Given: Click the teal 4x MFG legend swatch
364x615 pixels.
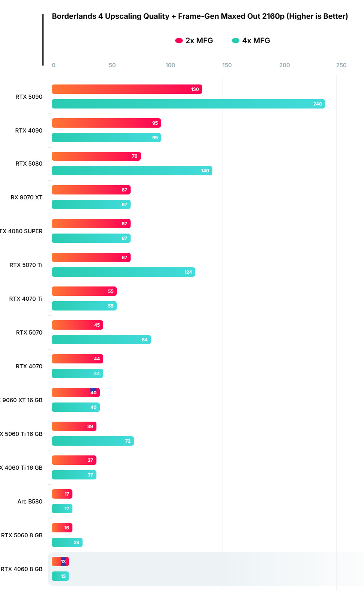Looking at the screenshot, I should click(236, 41).
